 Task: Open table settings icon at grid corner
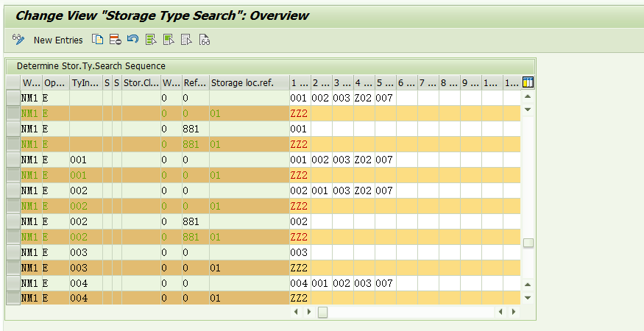pos(528,82)
